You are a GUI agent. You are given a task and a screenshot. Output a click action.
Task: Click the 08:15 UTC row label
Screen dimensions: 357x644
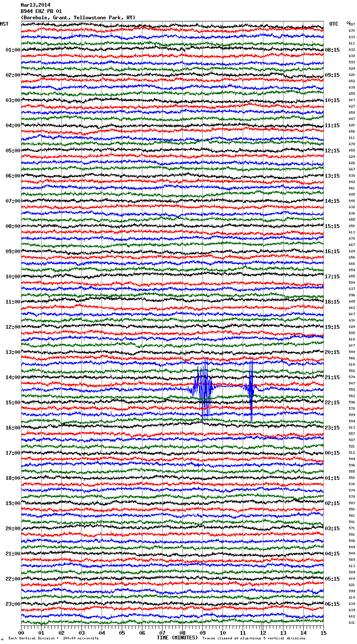click(x=332, y=50)
